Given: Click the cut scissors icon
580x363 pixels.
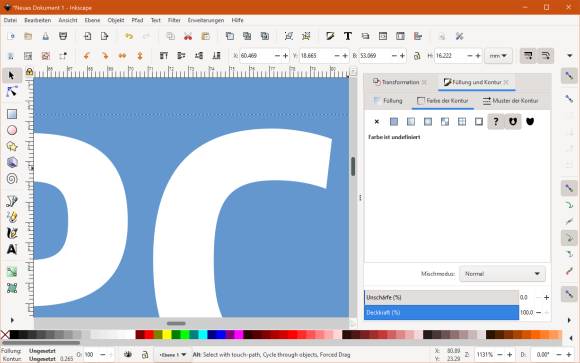Looking at the screenshot, I should 188,36.
